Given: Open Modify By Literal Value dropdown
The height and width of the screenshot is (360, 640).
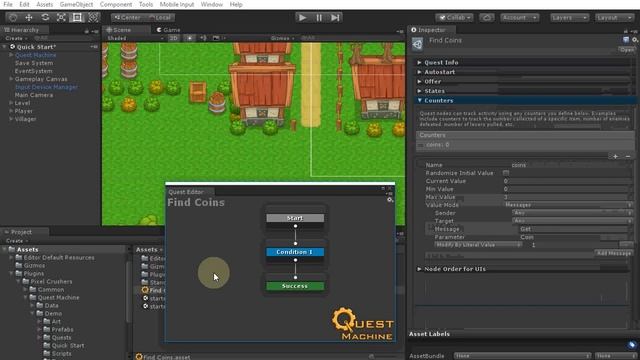Looking at the screenshot, I should click(x=478, y=245).
